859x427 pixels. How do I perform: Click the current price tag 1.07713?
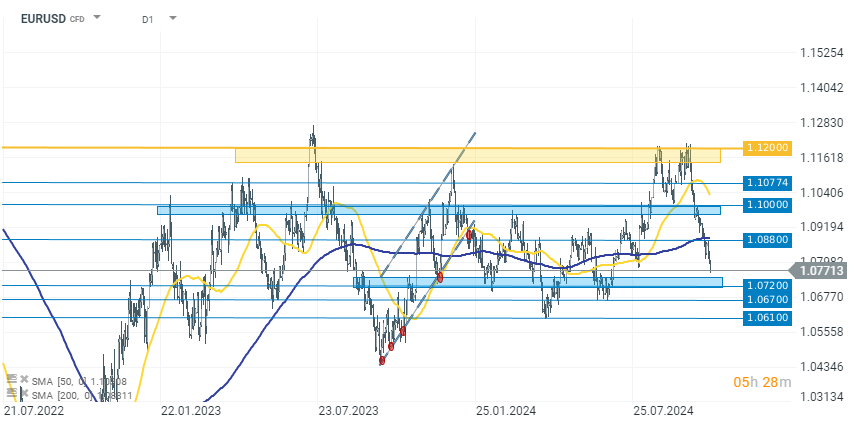(x=820, y=270)
